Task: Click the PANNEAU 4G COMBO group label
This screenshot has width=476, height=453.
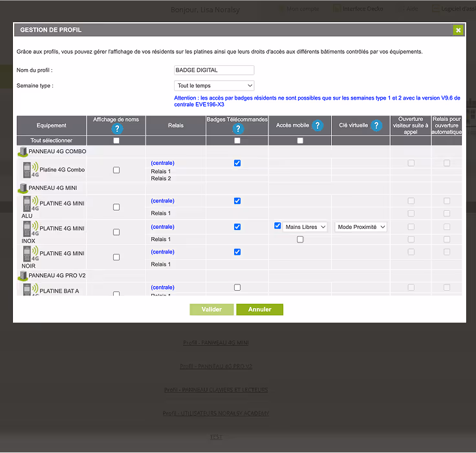Action: (58, 152)
